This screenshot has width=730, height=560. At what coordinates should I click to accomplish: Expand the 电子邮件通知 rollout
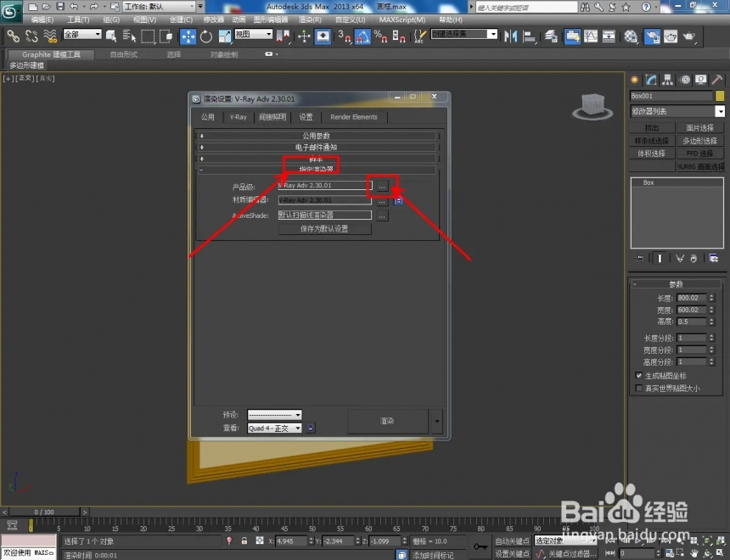click(x=317, y=147)
